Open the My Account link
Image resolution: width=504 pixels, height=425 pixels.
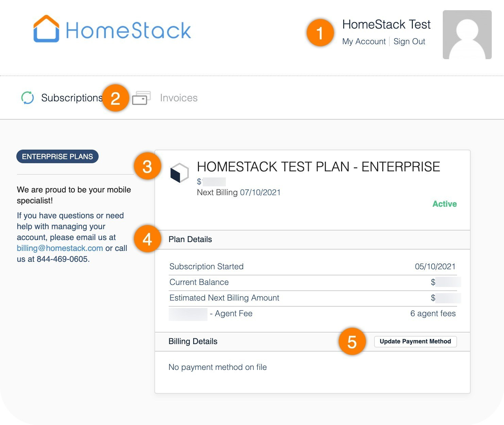coord(364,41)
